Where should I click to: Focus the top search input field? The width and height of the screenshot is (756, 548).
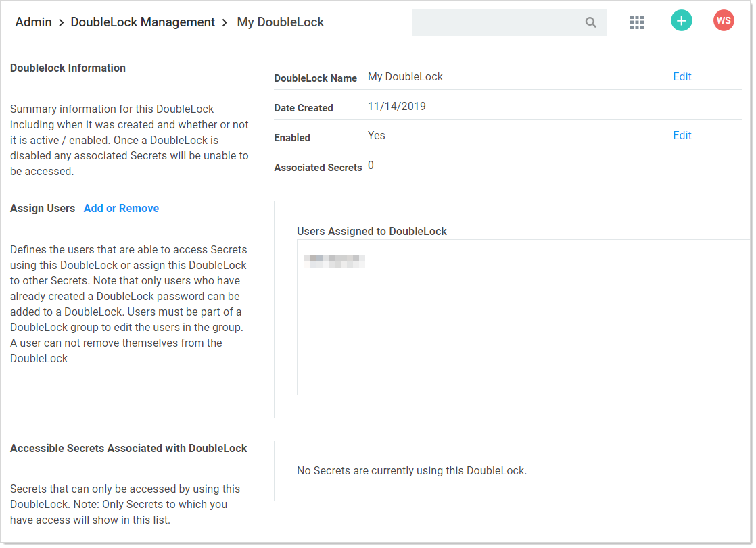pos(509,22)
